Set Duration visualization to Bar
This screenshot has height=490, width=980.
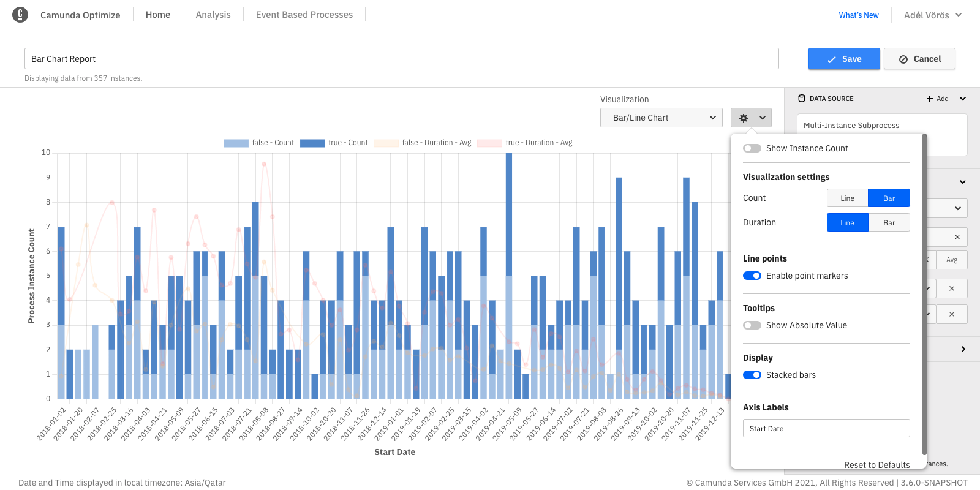pyautogui.click(x=889, y=222)
